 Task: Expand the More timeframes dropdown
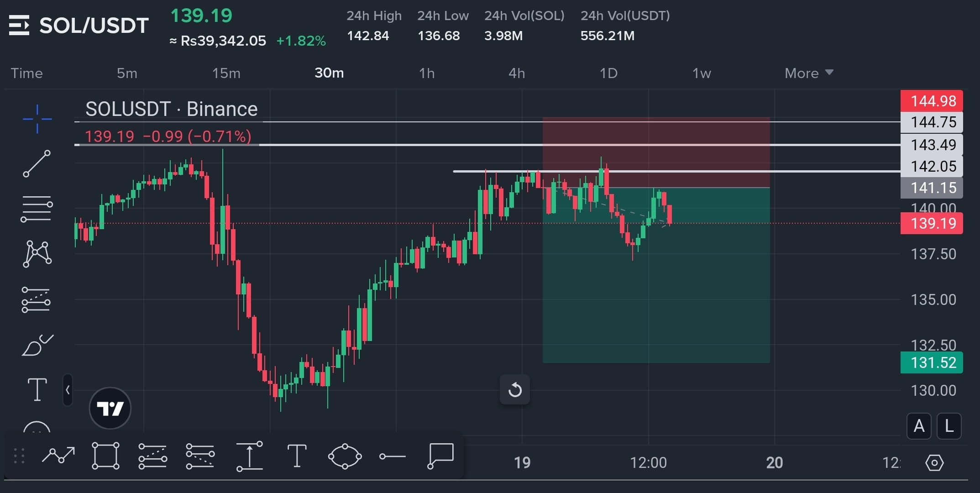click(x=809, y=73)
